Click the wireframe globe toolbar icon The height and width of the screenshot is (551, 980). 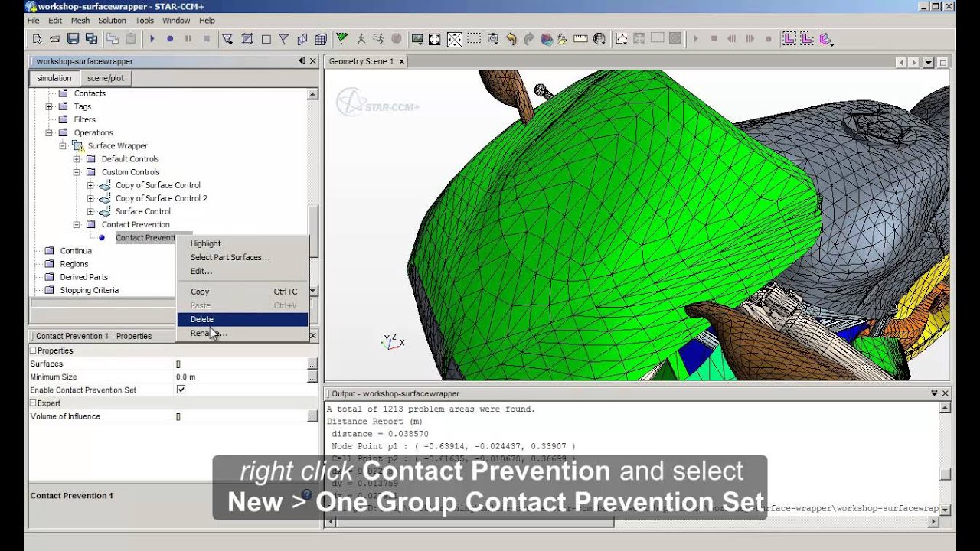(599, 39)
